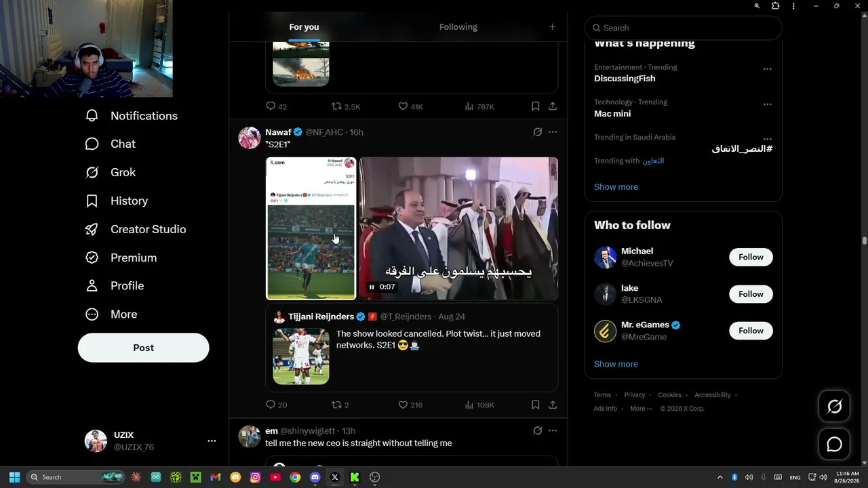The width and height of the screenshot is (868, 488).
Task: Expand the More sidebar menu
Action: 111,314
